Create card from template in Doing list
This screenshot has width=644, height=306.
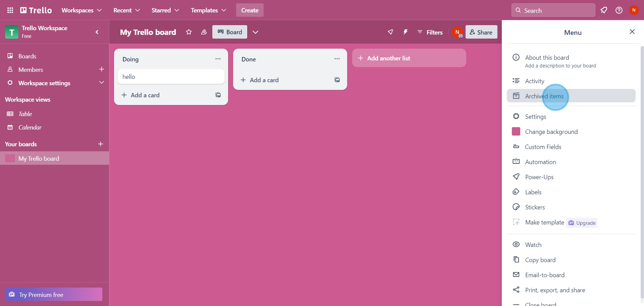click(218, 95)
